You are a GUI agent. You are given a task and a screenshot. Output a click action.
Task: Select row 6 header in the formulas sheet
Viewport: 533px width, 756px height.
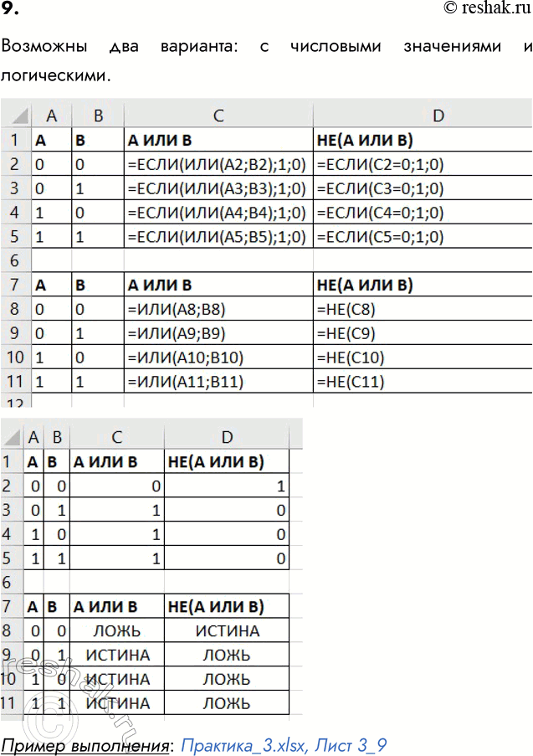pos(15,260)
